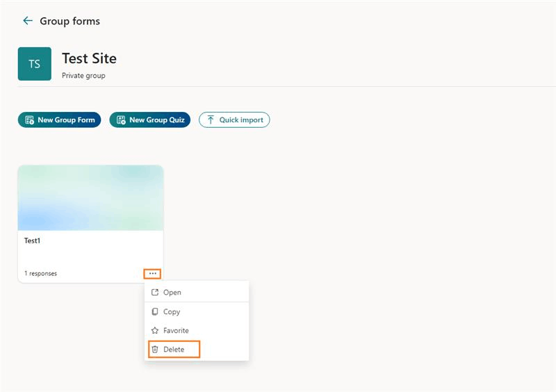556x392 pixels.
Task: Click the copy icon in the context menu
Action: (155, 311)
